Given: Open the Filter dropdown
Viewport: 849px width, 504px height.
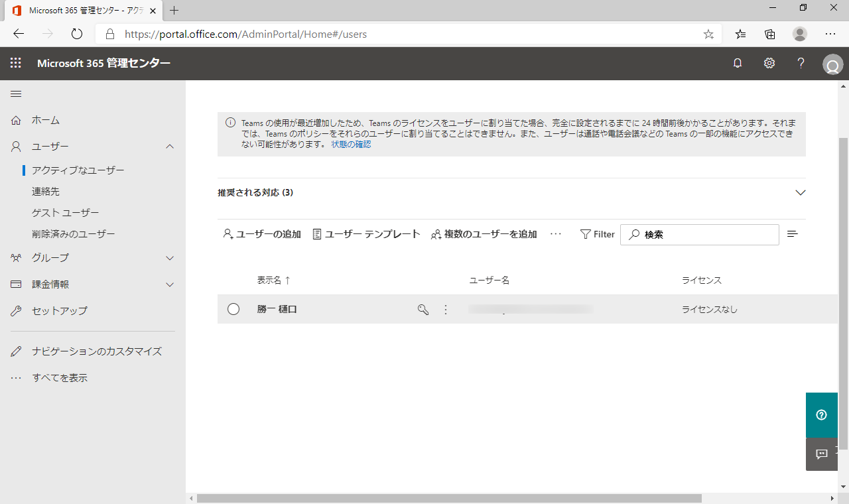Looking at the screenshot, I should tap(597, 234).
